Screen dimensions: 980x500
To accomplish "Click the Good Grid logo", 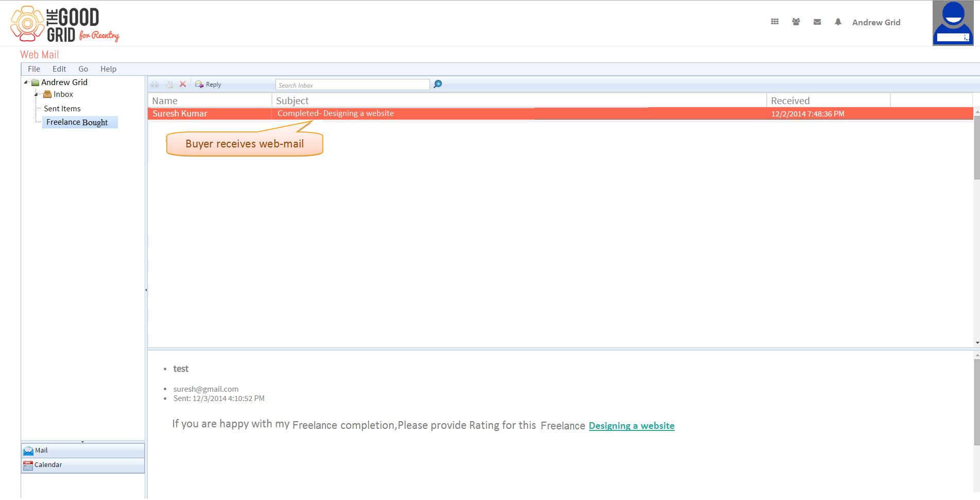I will pos(65,24).
